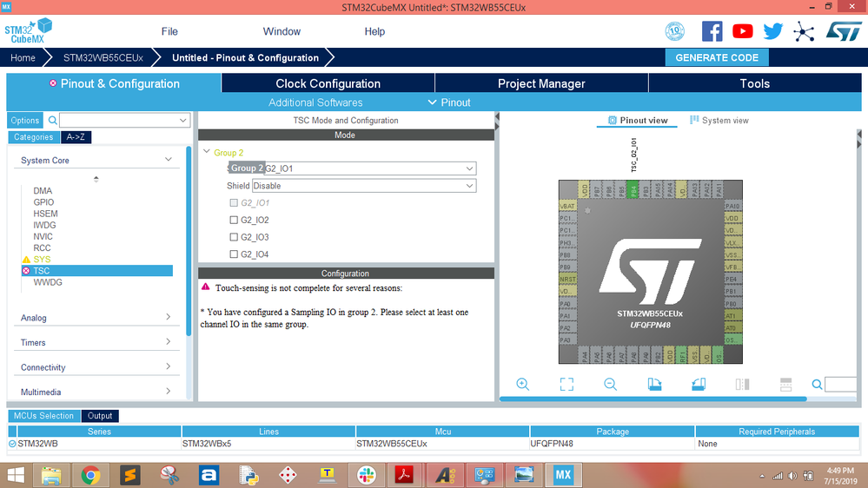
Task: Open the Twitter bird icon
Action: click(x=772, y=31)
